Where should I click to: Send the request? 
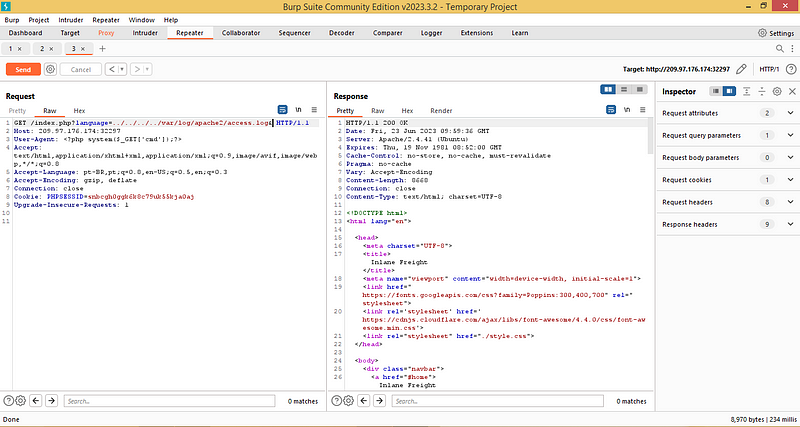(23, 69)
